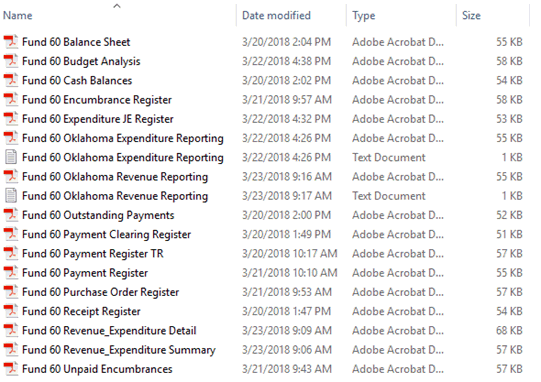The width and height of the screenshot is (541, 382).
Task: Click the PDF icon for Fund 60 Cash Balances
Action: (11, 80)
